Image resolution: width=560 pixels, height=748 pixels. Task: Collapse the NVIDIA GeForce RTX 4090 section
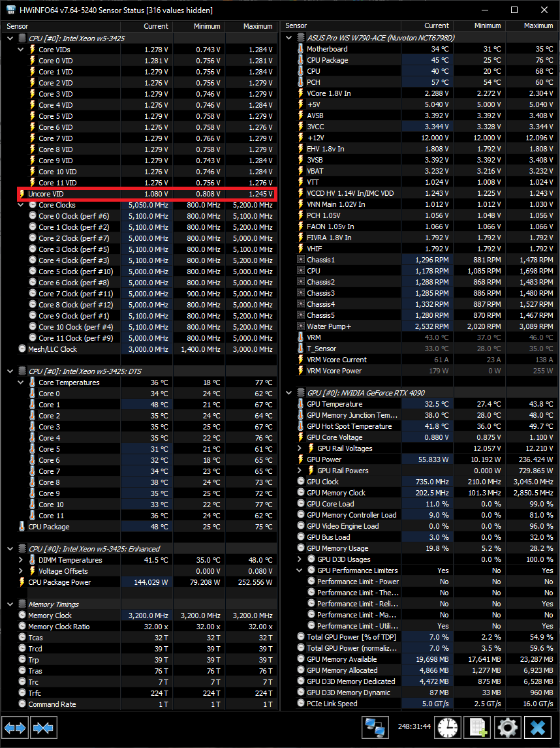pyautogui.click(x=289, y=393)
